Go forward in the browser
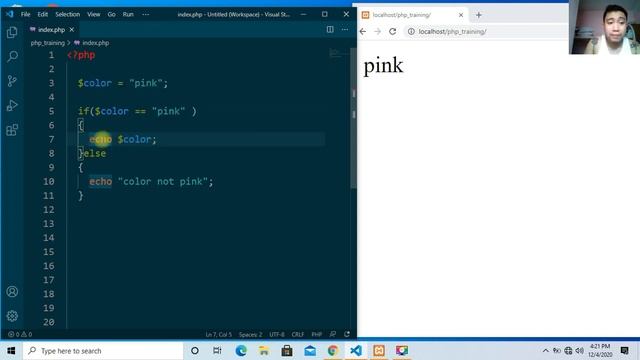Image resolution: width=640 pixels, height=360 pixels. pyautogui.click(x=378, y=31)
